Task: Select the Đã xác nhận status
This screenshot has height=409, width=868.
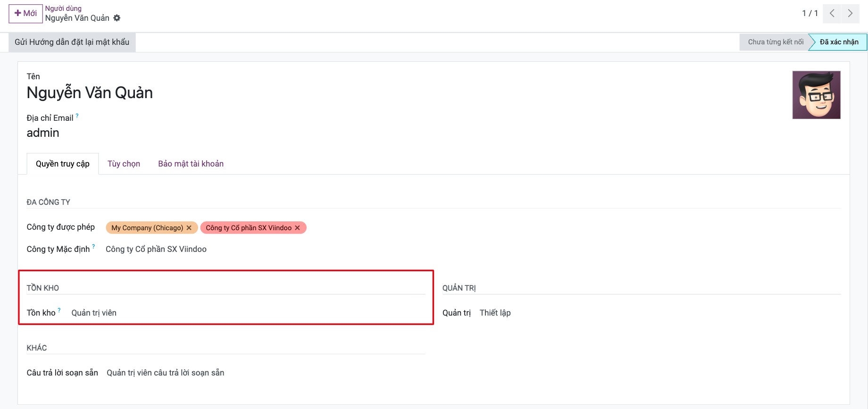Action: pyautogui.click(x=839, y=42)
